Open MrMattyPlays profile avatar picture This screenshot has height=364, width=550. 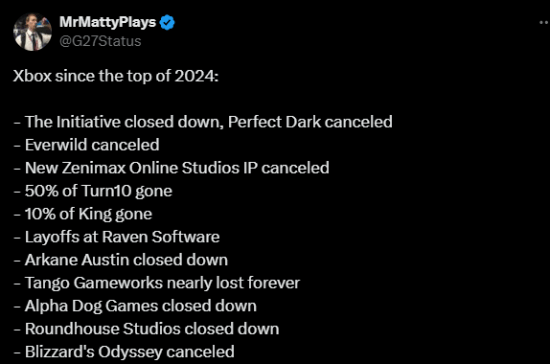coord(33,32)
